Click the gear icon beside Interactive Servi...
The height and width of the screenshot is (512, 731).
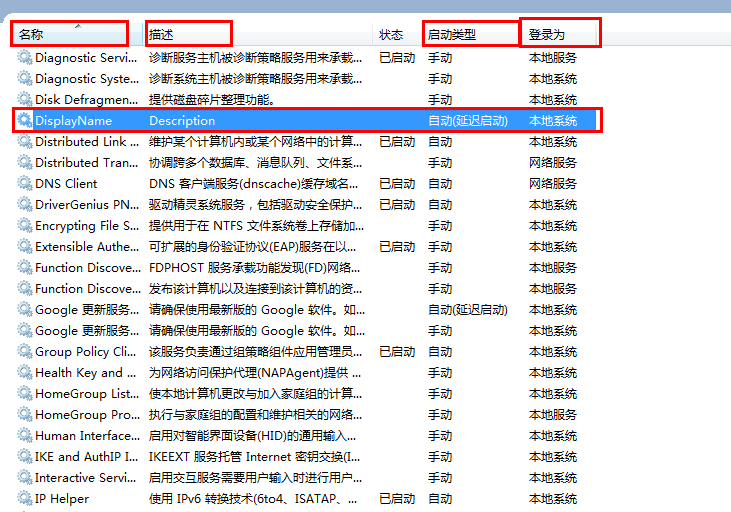tap(25, 477)
